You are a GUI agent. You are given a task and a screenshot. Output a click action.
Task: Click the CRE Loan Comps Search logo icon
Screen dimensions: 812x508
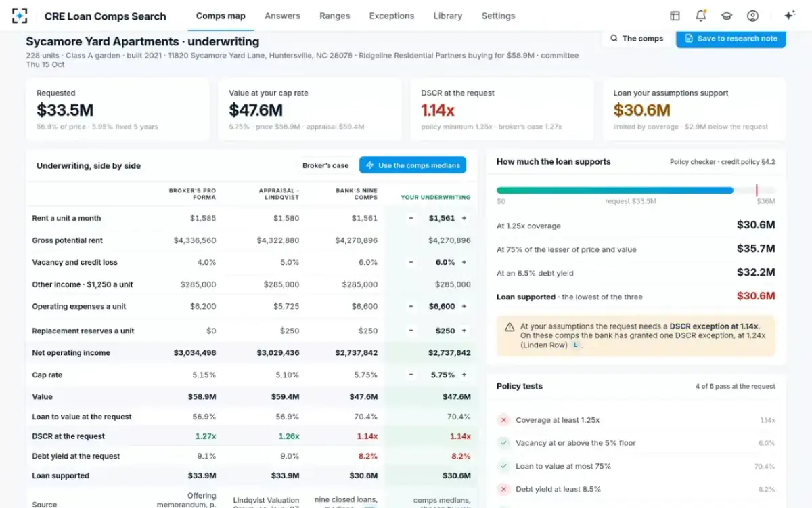tap(20, 16)
